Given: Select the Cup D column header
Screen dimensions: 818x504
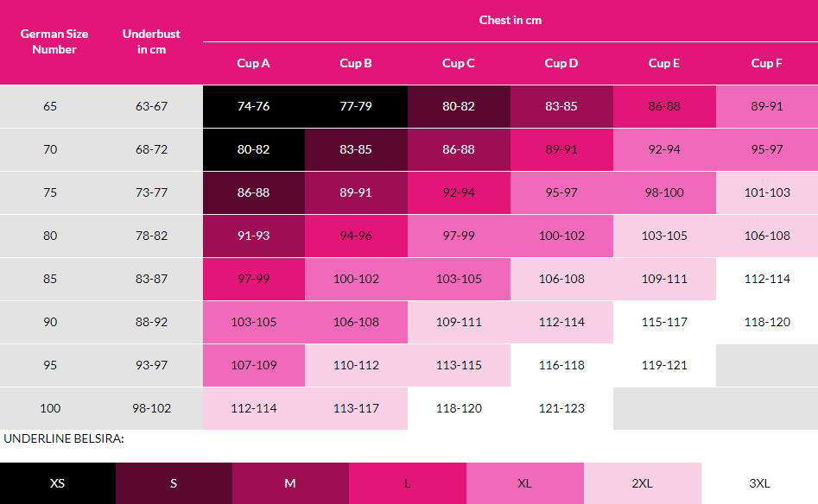Looking at the screenshot, I should coord(561,63).
